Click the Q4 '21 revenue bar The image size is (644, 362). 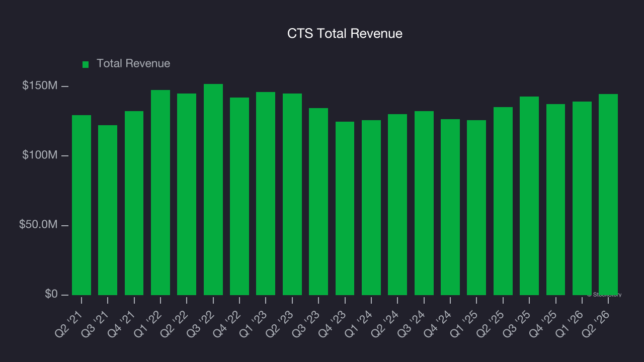tap(134, 203)
